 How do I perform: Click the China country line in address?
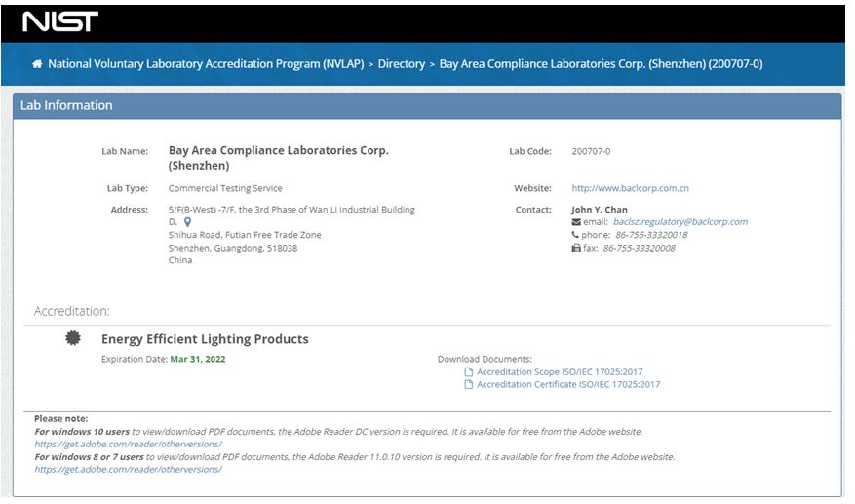pyautogui.click(x=180, y=260)
